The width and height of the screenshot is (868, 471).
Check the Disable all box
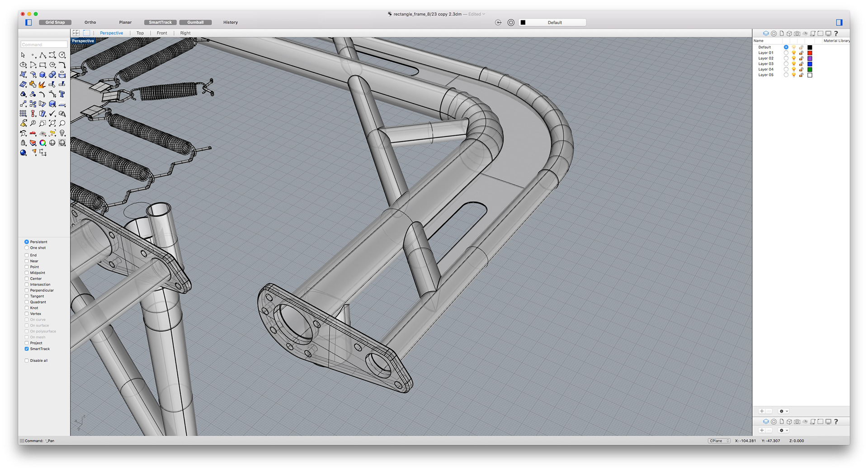[27, 361]
